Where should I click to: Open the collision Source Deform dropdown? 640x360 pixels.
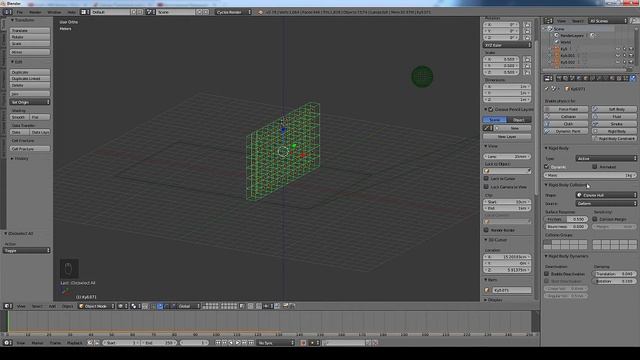click(606, 203)
